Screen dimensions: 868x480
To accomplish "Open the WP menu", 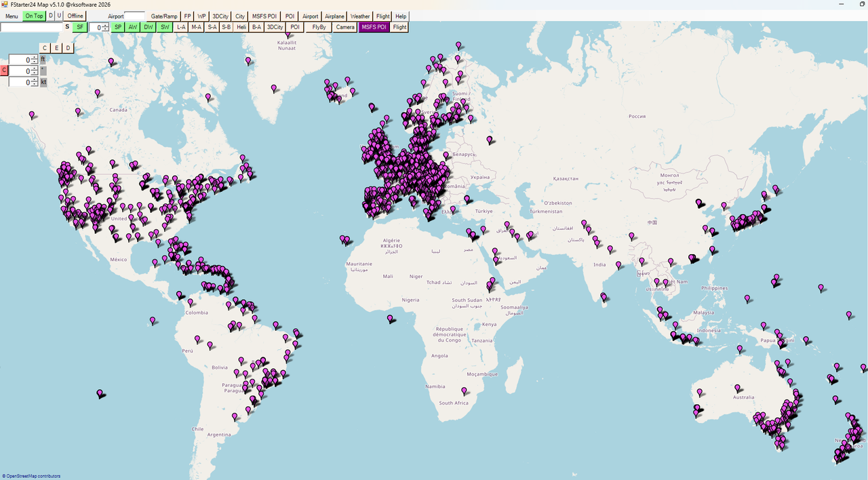I will coord(201,16).
